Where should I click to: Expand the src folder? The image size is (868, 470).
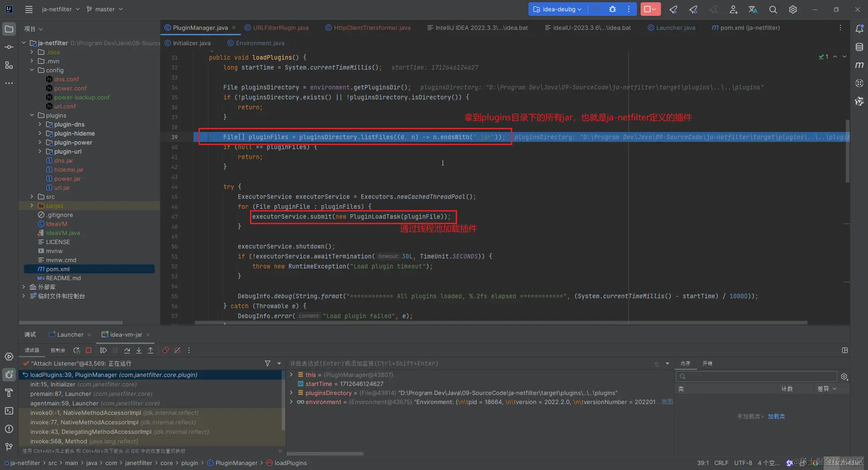pyautogui.click(x=32, y=197)
